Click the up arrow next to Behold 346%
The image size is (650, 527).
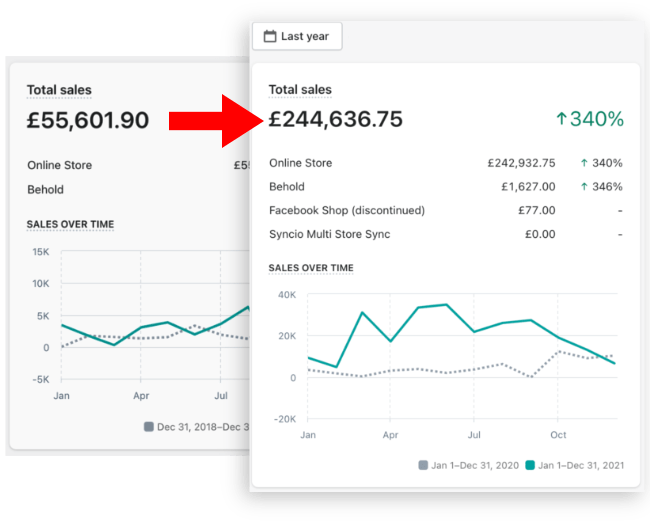584,187
